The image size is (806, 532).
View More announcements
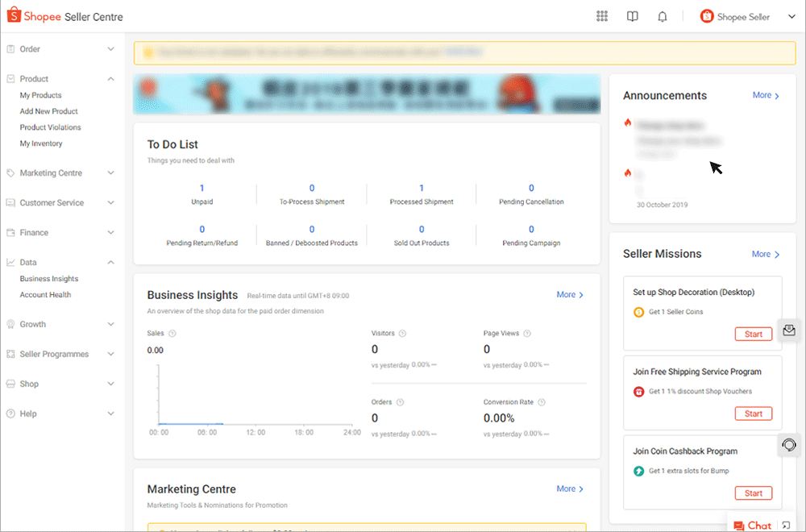tap(764, 95)
